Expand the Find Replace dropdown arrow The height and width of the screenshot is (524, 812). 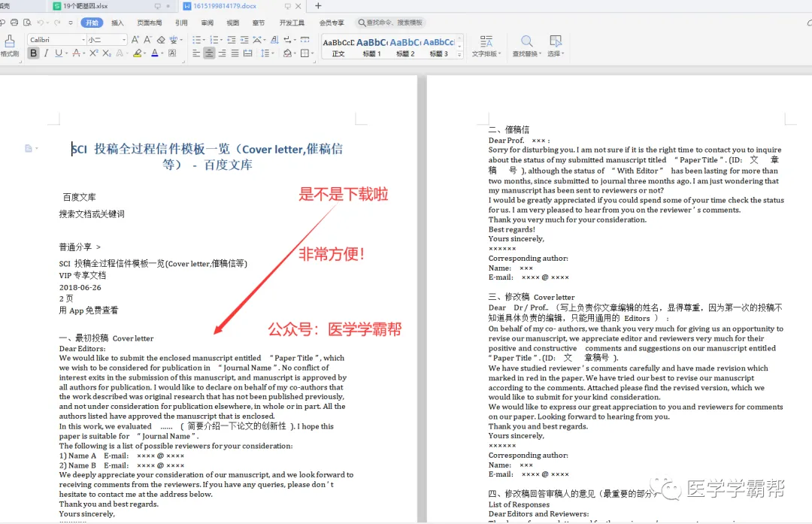[x=540, y=53]
